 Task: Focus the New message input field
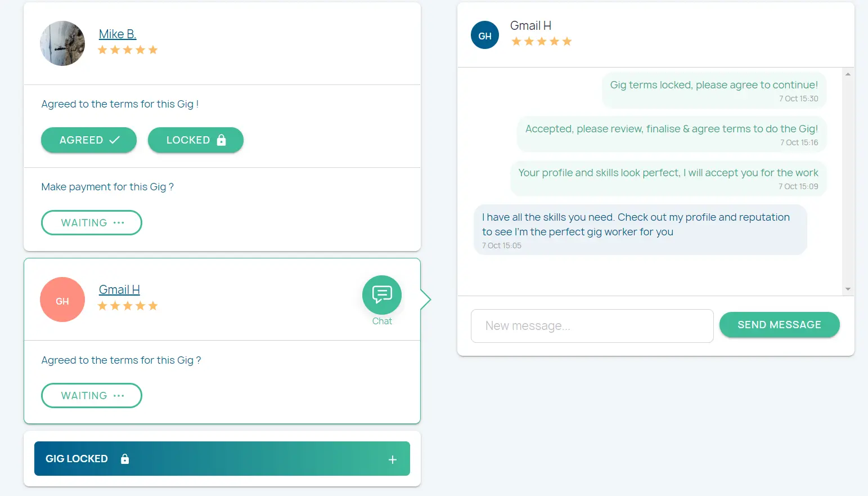tap(592, 326)
